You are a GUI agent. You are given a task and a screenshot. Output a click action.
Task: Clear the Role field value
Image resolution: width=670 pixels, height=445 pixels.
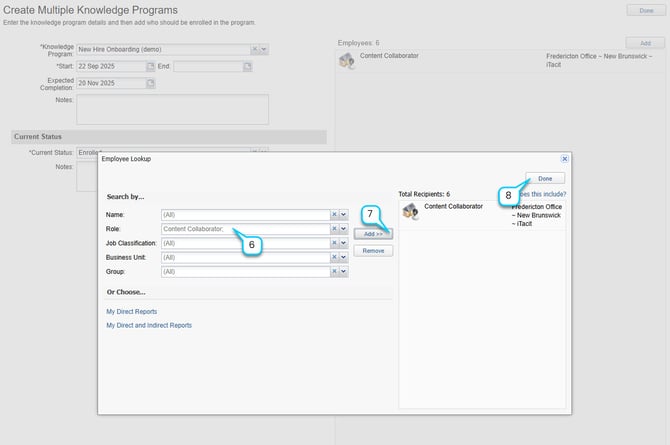click(334, 229)
